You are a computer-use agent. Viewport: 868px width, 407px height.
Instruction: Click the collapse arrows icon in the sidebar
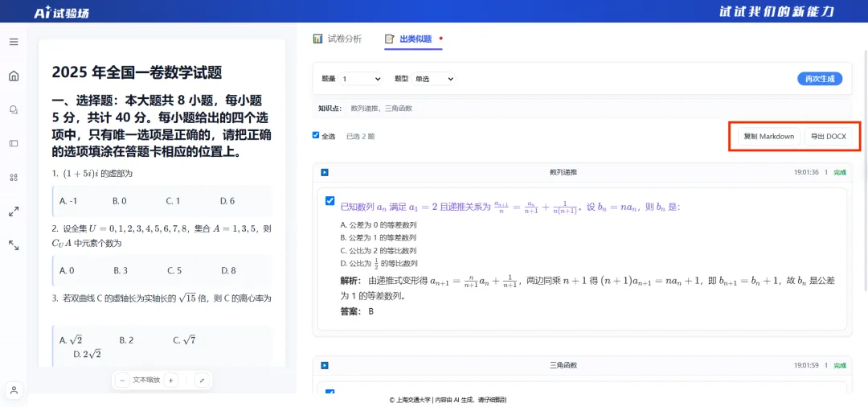14,245
